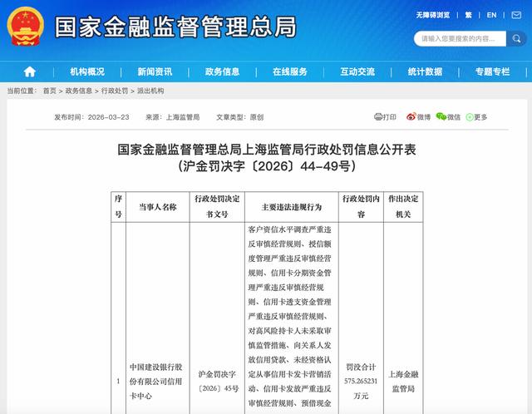Click article type 原创
Viewport: 532px width, 414px height.
[257, 117]
